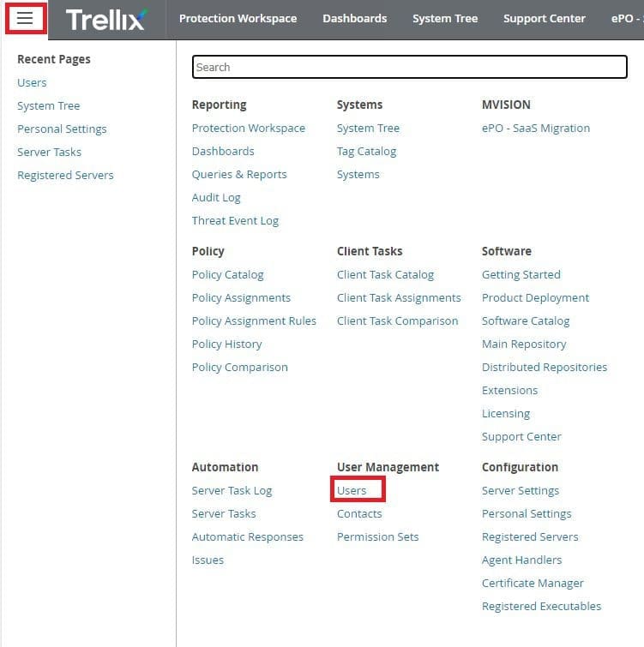644x647 pixels.
Task: Select Support Center in top navigation
Action: point(544,18)
